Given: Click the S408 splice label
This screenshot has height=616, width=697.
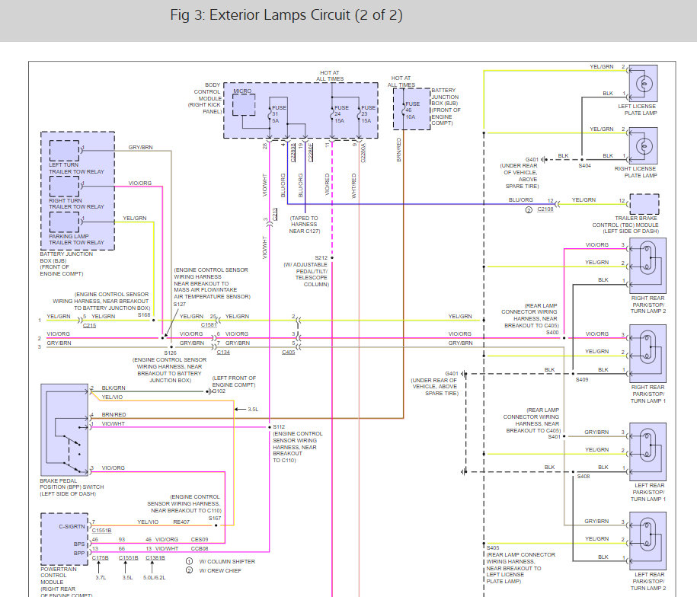Looking at the screenshot, I should pyautogui.click(x=583, y=477).
